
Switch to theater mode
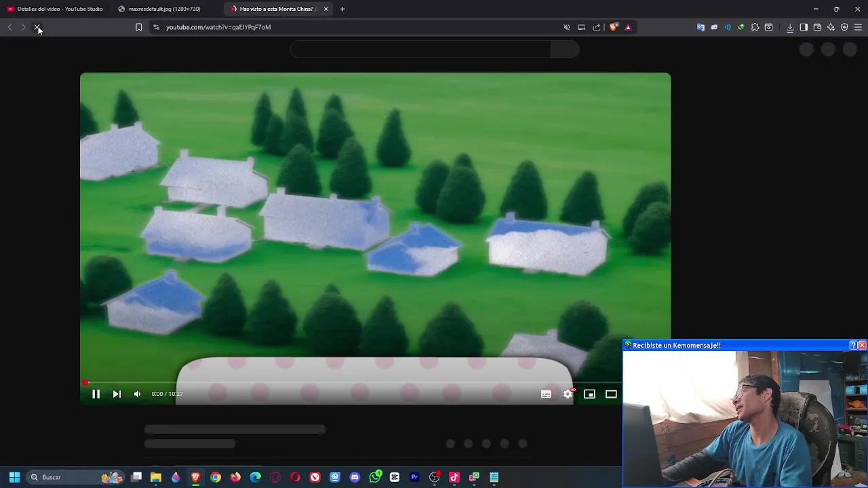pos(611,394)
